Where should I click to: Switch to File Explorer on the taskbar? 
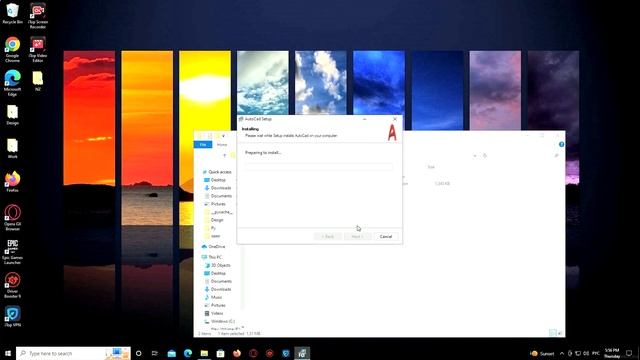tap(204, 353)
